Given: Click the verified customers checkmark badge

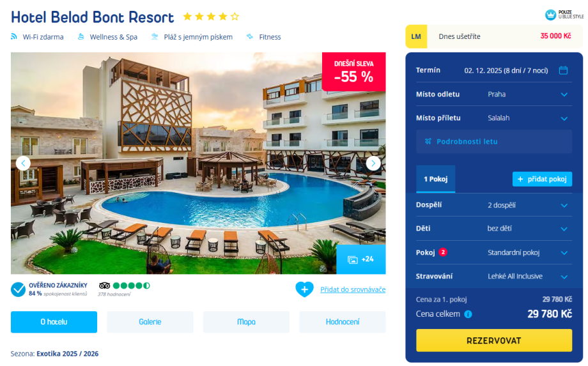Looking at the screenshot, I should (18, 289).
